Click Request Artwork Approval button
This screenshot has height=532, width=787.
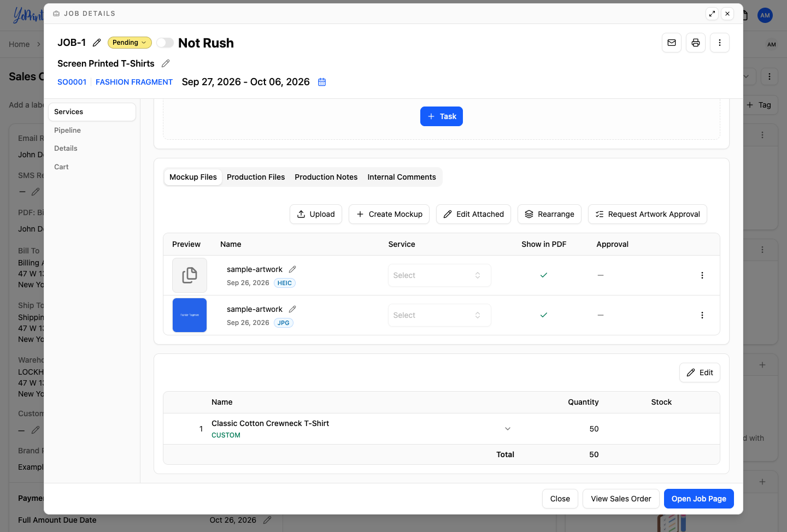[x=648, y=214]
